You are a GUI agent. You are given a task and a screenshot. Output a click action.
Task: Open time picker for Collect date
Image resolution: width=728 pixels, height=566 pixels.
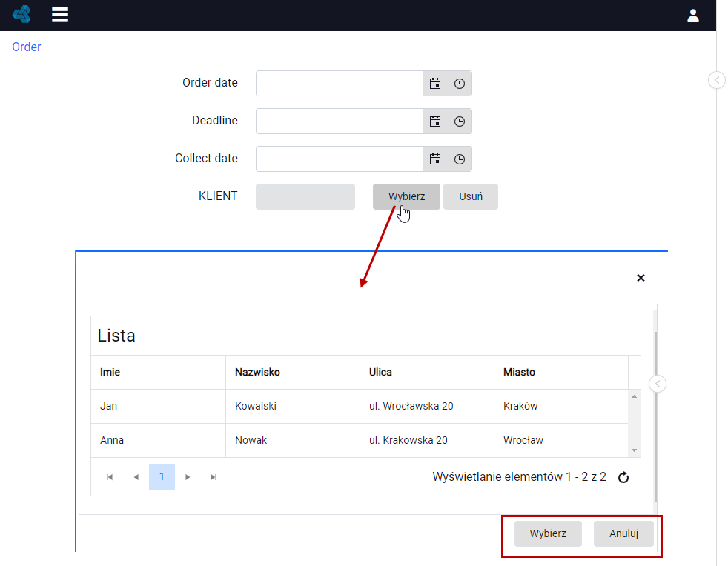pyautogui.click(x=459, y=159)
